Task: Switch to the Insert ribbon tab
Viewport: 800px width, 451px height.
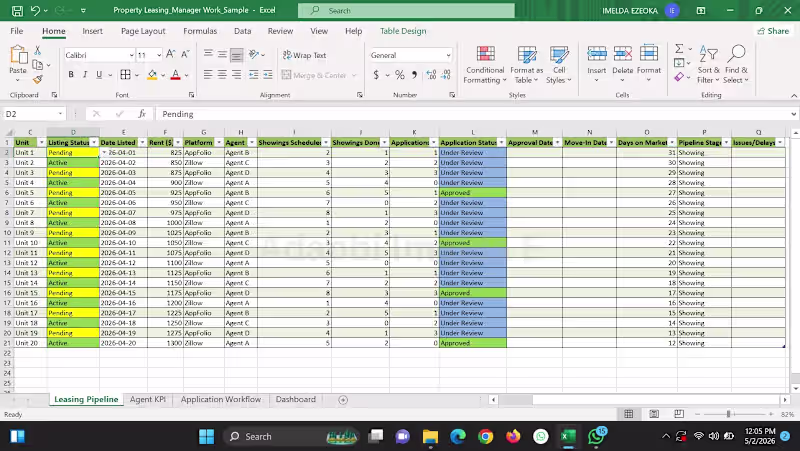Action: (x=92, y=31)
